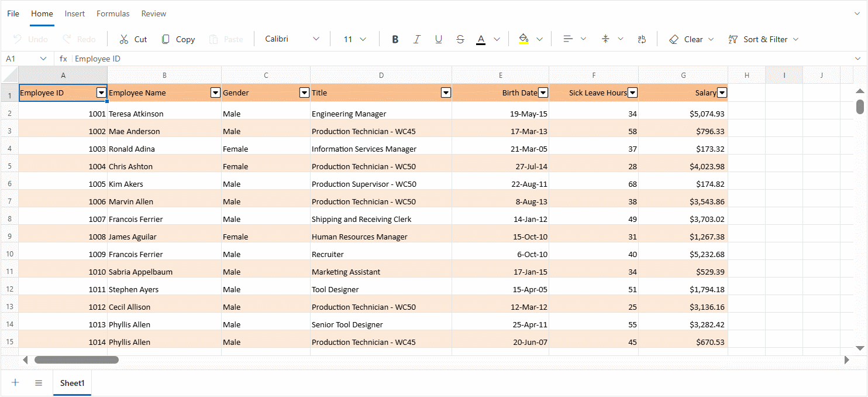The width and height of the screenshot is (868, 397).
Task: Open the Gender filter dropdown
Action: coord(304,93)
